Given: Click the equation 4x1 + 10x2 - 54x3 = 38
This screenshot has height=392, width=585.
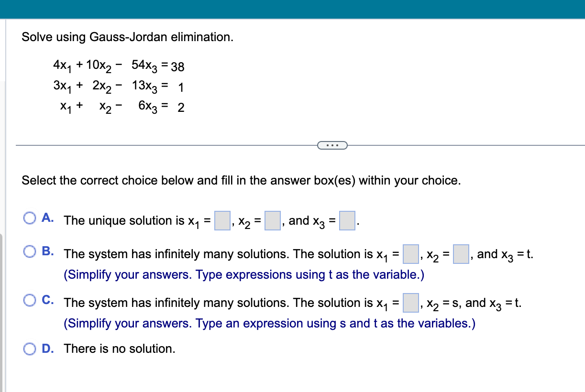Looking at the screenshot, I should coord(117,66).
